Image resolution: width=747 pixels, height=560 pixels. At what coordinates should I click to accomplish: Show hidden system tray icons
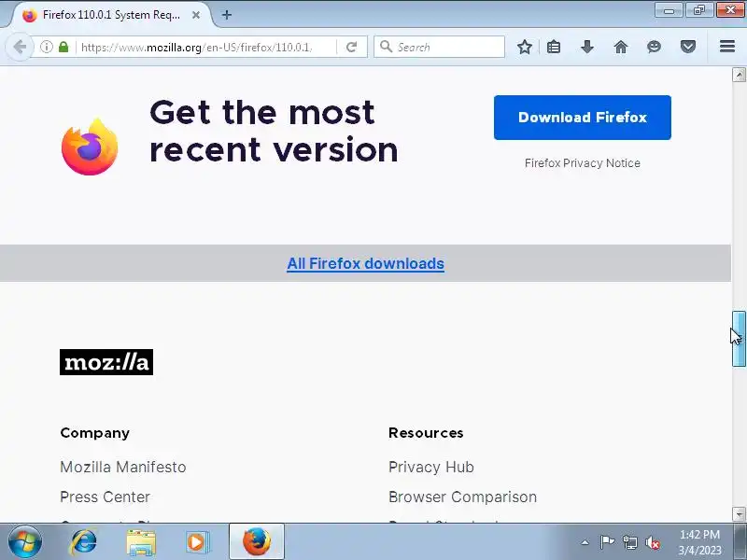[x=585, y=542]
